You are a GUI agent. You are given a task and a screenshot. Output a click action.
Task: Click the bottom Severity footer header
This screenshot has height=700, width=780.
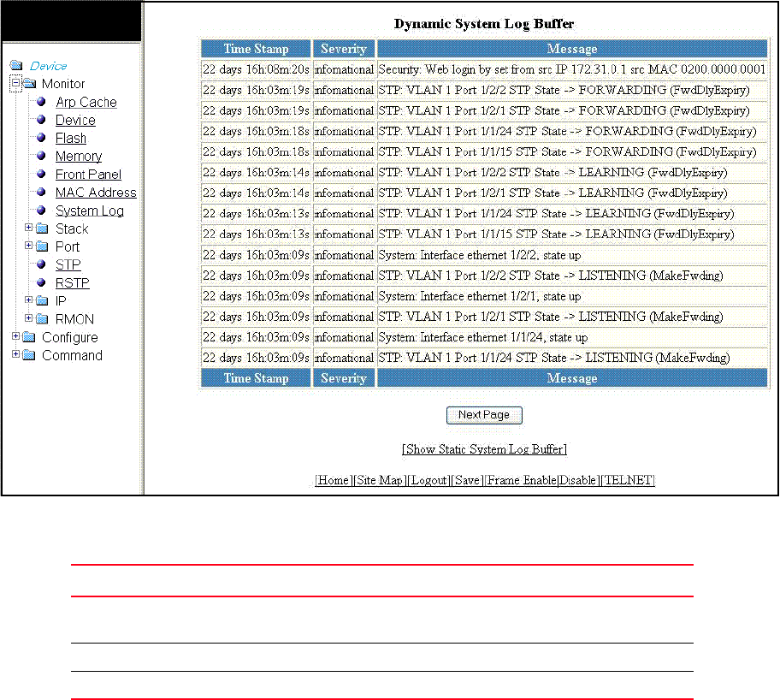(x=344, y=378)
